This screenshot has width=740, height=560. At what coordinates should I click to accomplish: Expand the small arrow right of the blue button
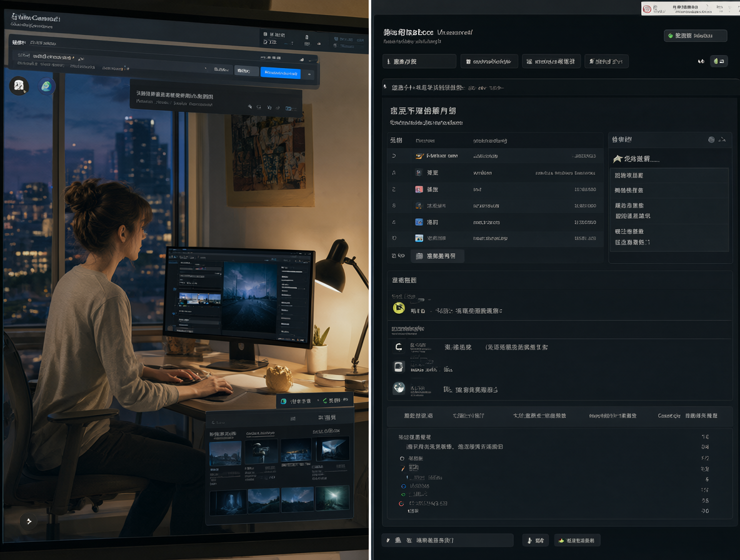point(309,74)
